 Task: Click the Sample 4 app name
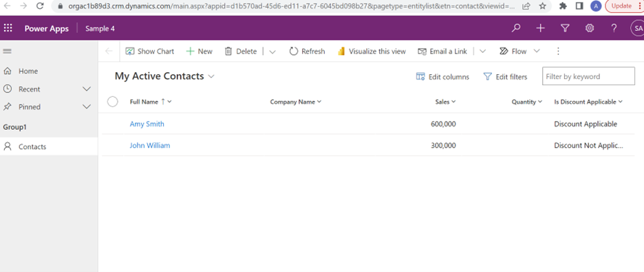[100, 28]
